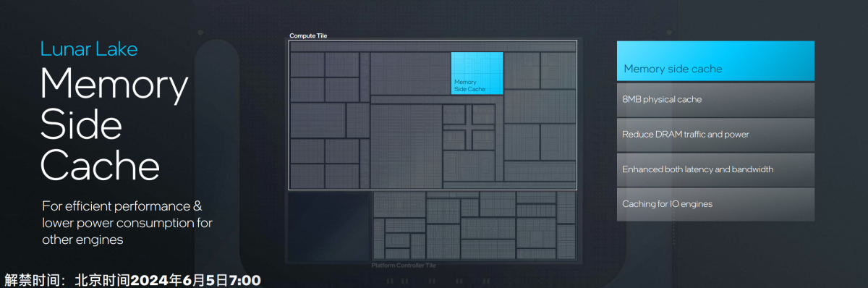Click the Lunar Lake title text
Viewport: 868px width, 288px height.
click(89, 49)
